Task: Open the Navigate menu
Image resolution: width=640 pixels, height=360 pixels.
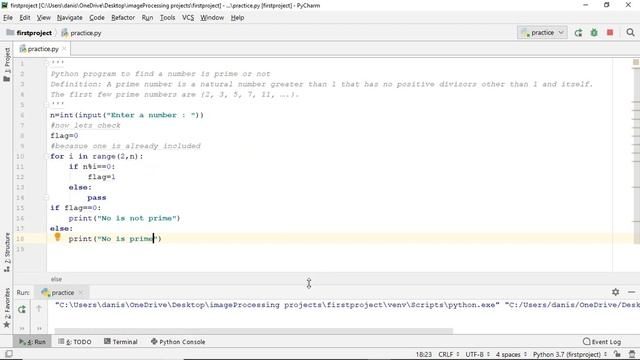Action: 69,18
